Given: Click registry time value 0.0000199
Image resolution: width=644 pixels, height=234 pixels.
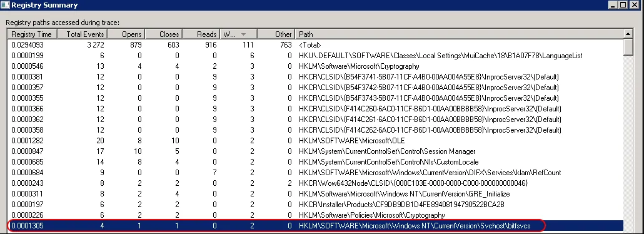Looking at the screenshot, I should pyautogui.click(x=28, y=56).
